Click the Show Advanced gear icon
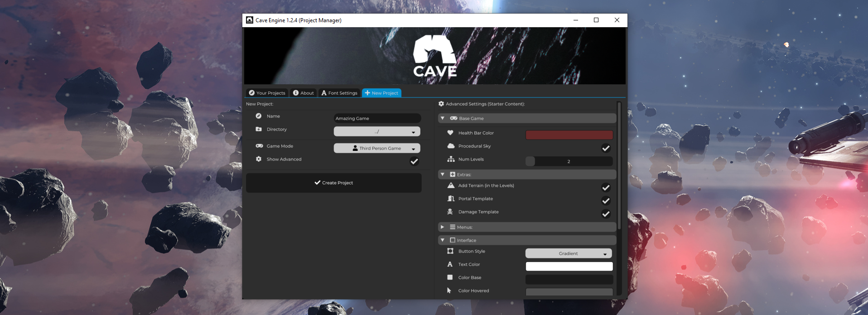Screen dimensions: 868x315 coord(259,159)
